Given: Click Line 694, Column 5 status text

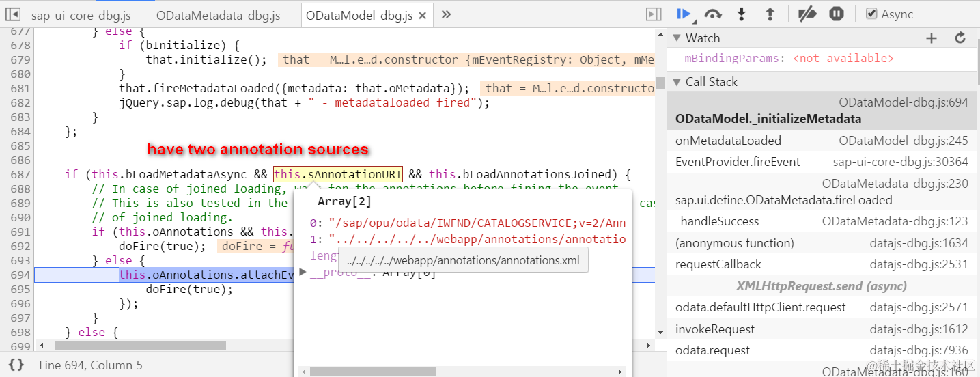Looking at the screenshot, I should pyautogui.click(x=91, y=365).
